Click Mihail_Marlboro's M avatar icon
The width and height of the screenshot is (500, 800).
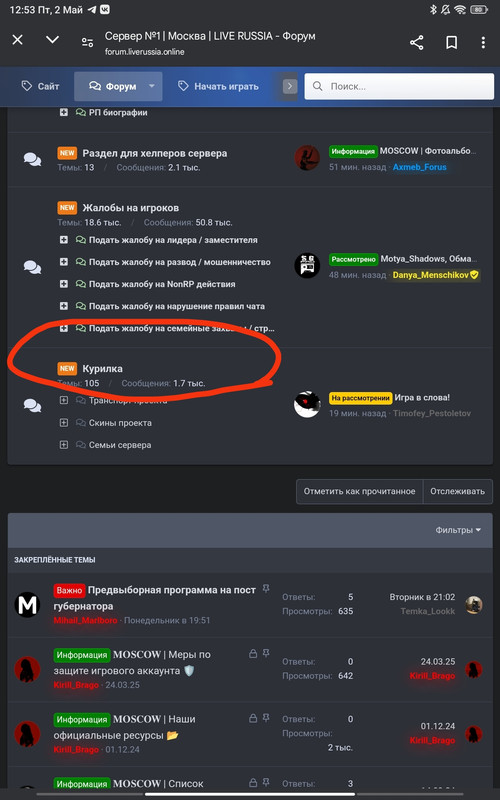click(27, 605)
